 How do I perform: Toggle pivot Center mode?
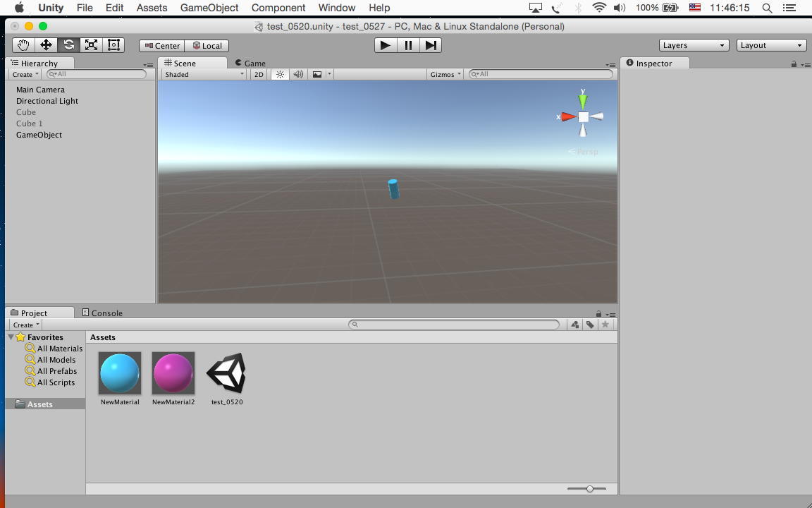pyautogui.click(x=162, y=46)
